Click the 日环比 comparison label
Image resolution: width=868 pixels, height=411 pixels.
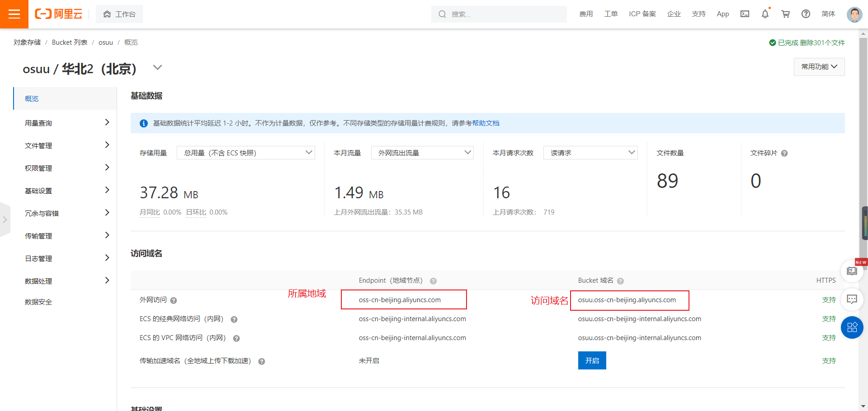coord(196,212)
